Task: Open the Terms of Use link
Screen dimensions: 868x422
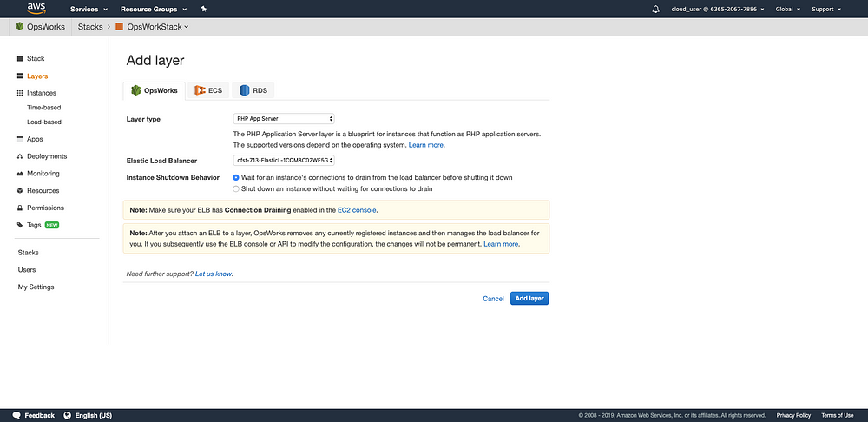Action: pyautogui.click(x=837, y=415)
